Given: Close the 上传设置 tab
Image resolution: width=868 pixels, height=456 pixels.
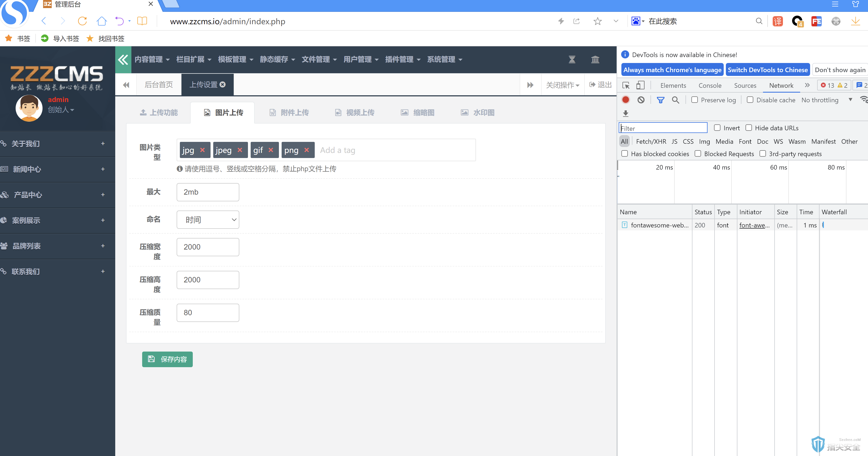Looking at the screenshot, I should [x=222, y=85].
